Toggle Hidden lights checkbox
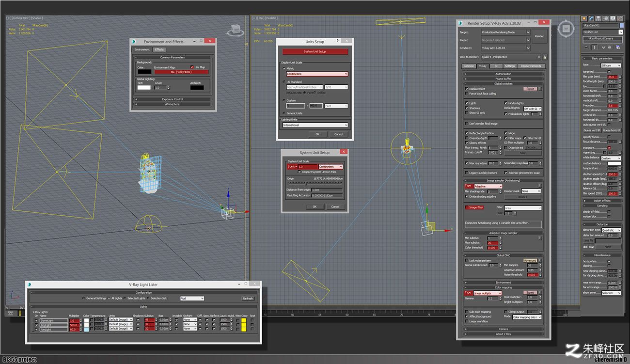 [506, 103]
